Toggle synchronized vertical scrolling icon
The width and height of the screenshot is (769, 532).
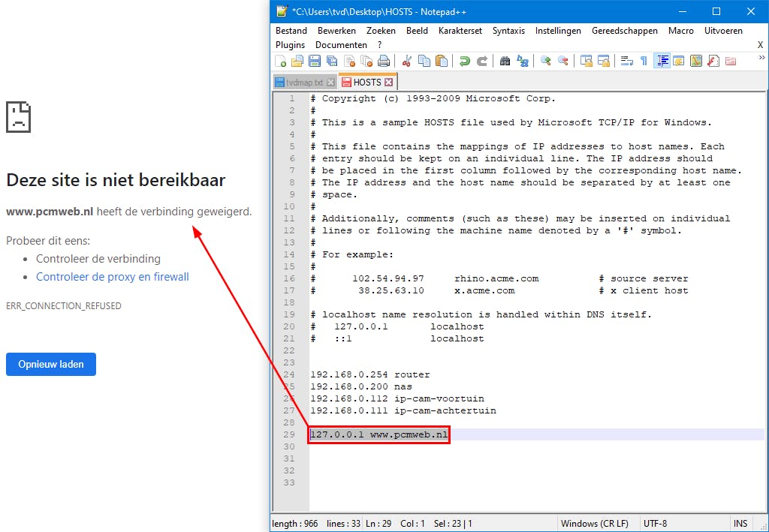586,61
